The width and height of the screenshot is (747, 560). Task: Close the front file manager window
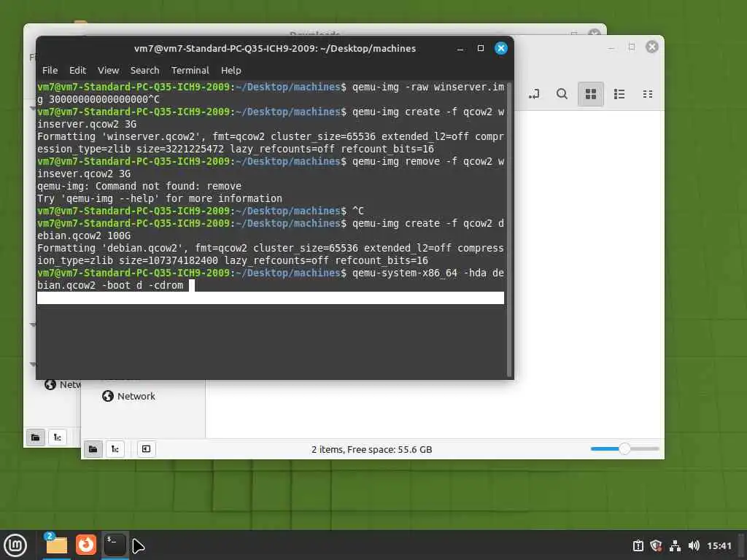[652, 47]
